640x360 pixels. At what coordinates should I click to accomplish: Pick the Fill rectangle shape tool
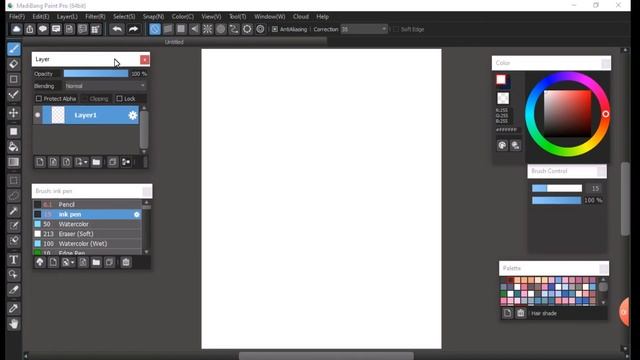[13, 131]
